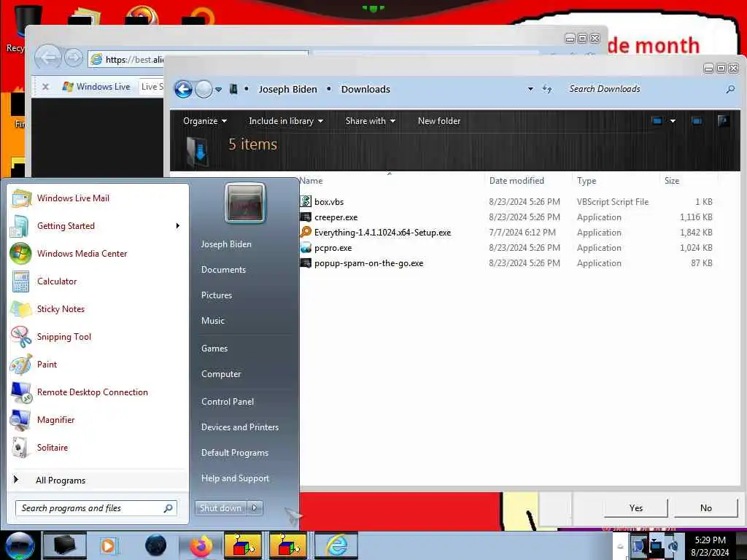The height and width of the screenshot is (560, 747).
Task: Click search magnifier icon in explorer
Action: [x=730, y=89]
